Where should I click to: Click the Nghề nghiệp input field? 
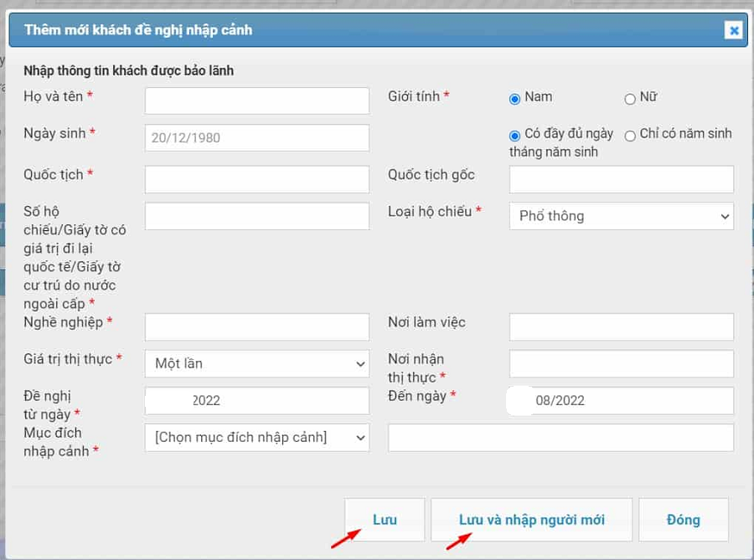tap(256, 327)
